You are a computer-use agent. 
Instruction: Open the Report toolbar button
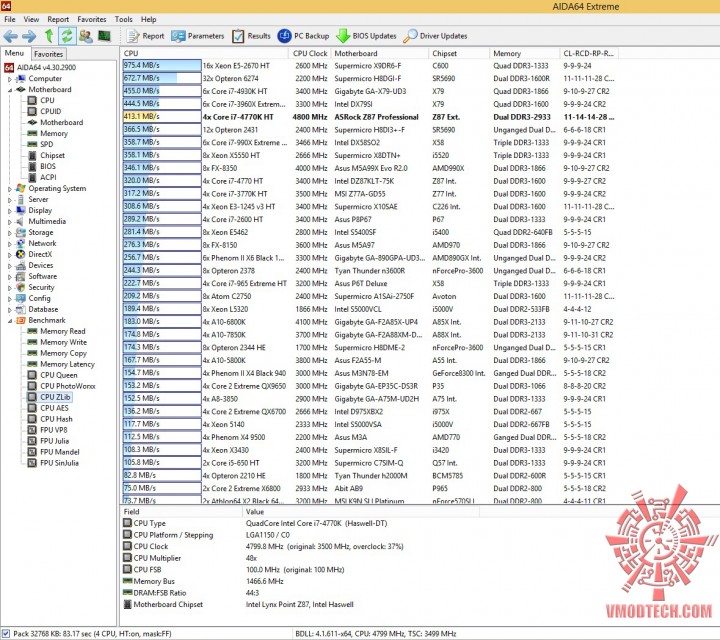(x=146, y=36)
